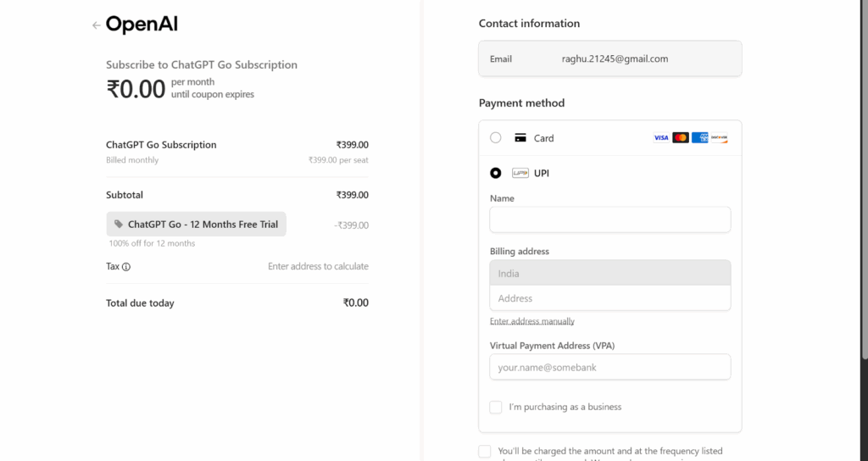The image size is (868, 461).
Task: Click Enter address manually link
Action: click(532, 321)
